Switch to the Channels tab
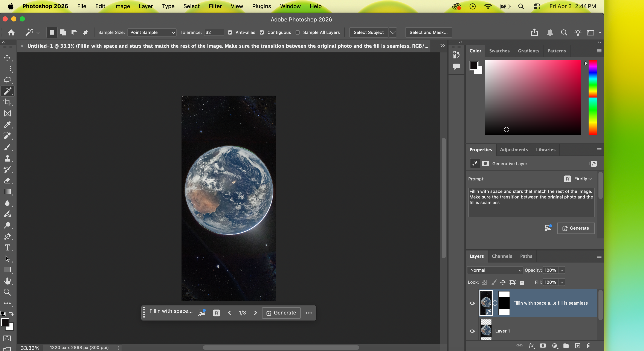Screen dimensions: 644x351 tap(502, 256)
